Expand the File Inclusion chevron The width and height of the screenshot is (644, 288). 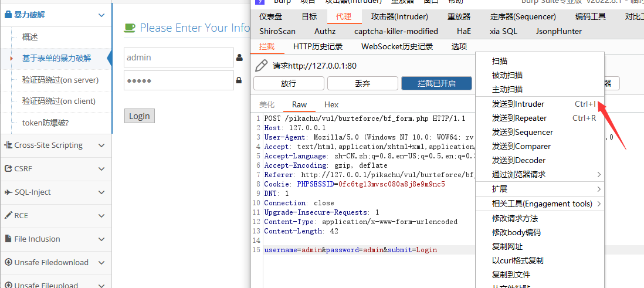pos(102,239)
